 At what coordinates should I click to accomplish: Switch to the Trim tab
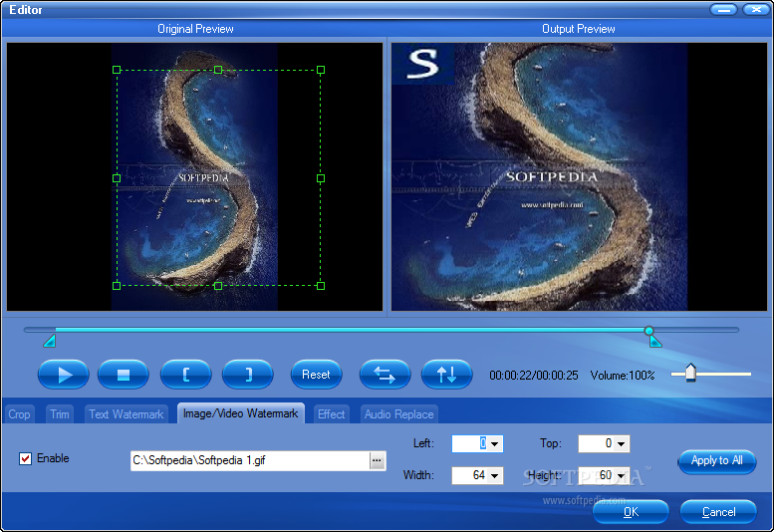pyautogui.click(x=60, y=414)
